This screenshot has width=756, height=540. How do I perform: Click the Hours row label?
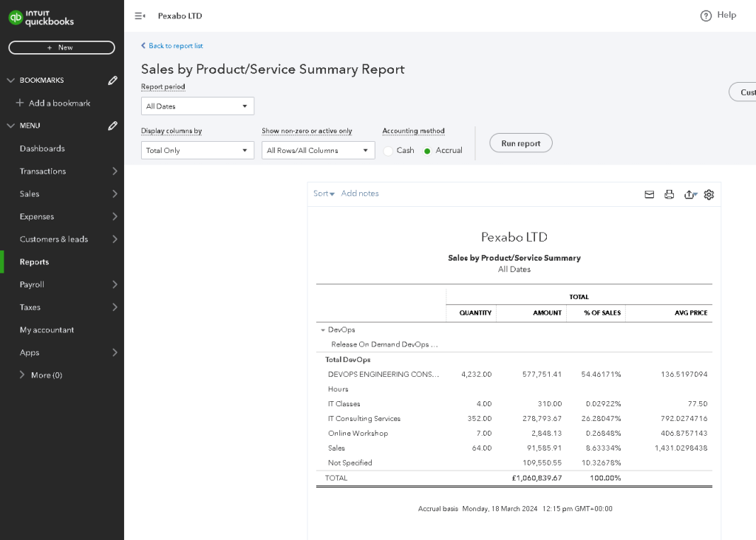click(338, 389)
